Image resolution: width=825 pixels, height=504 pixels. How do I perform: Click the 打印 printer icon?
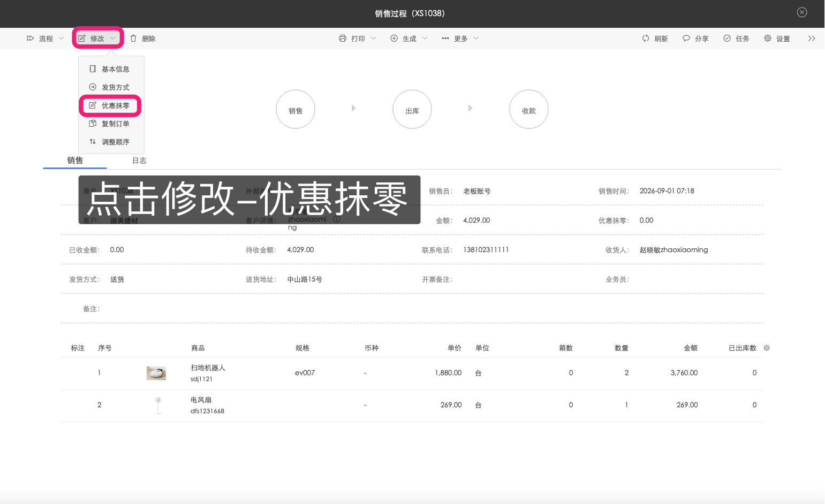tap(343, 39)
